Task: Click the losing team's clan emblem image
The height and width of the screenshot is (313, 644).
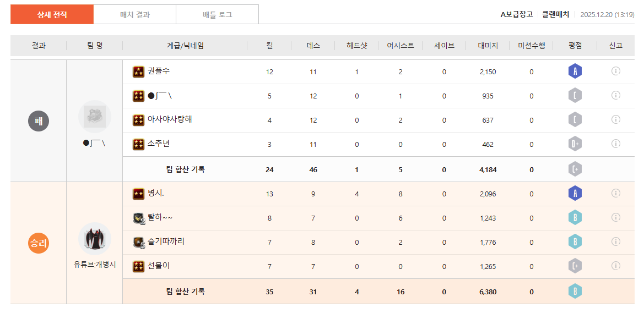Action: (x=95, y=116)
